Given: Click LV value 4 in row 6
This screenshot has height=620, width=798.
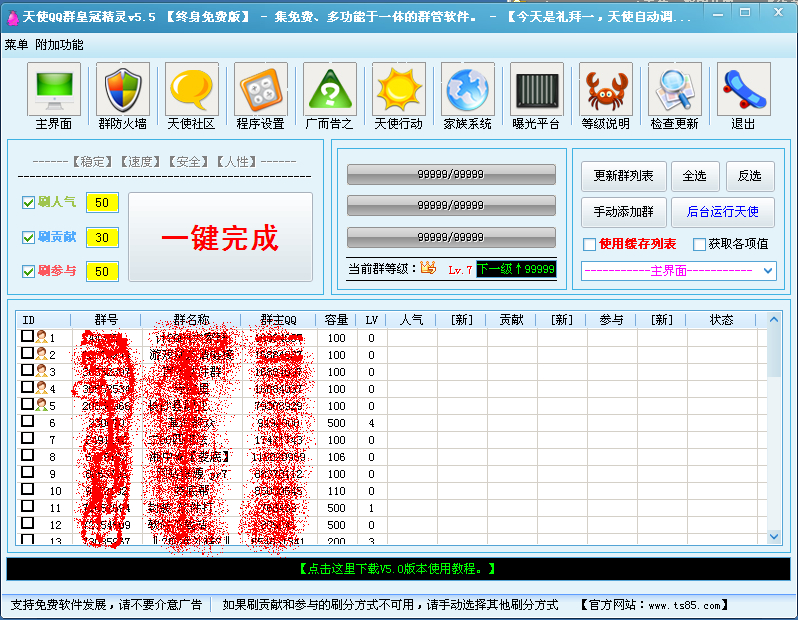Looking at the screenshot, I should coord(372,422).
